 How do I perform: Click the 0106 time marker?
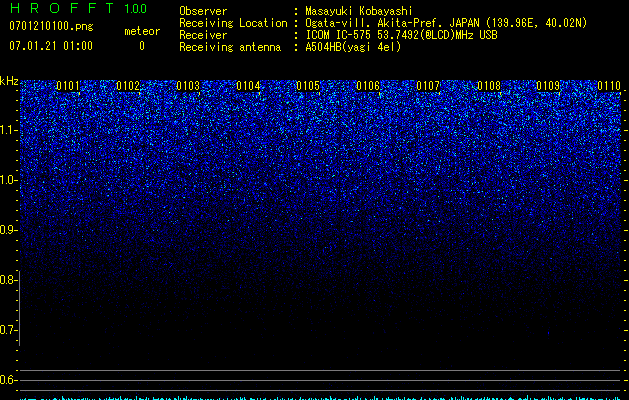pos(368,86)
